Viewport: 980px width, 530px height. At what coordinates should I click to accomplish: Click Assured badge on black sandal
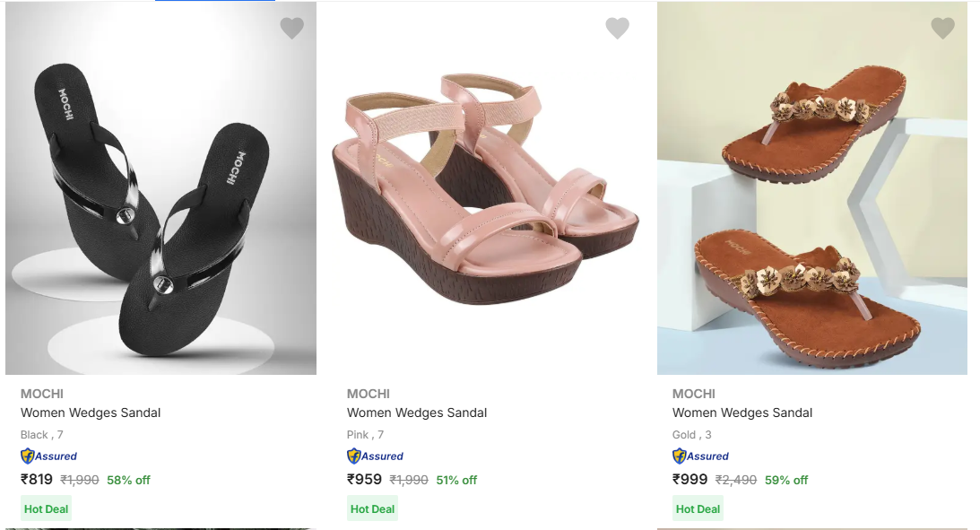tap(49, 456)
